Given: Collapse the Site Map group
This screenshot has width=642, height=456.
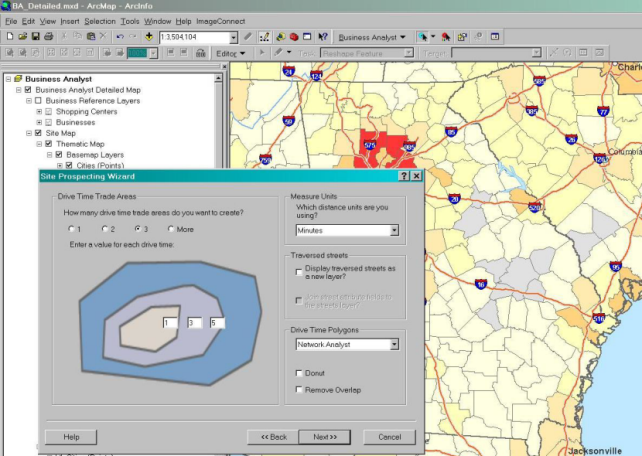Looking at the screenshot, I should coord(29,133).
